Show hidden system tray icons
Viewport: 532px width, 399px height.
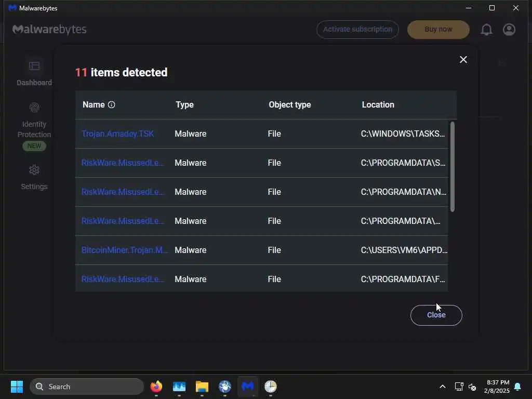443,387
